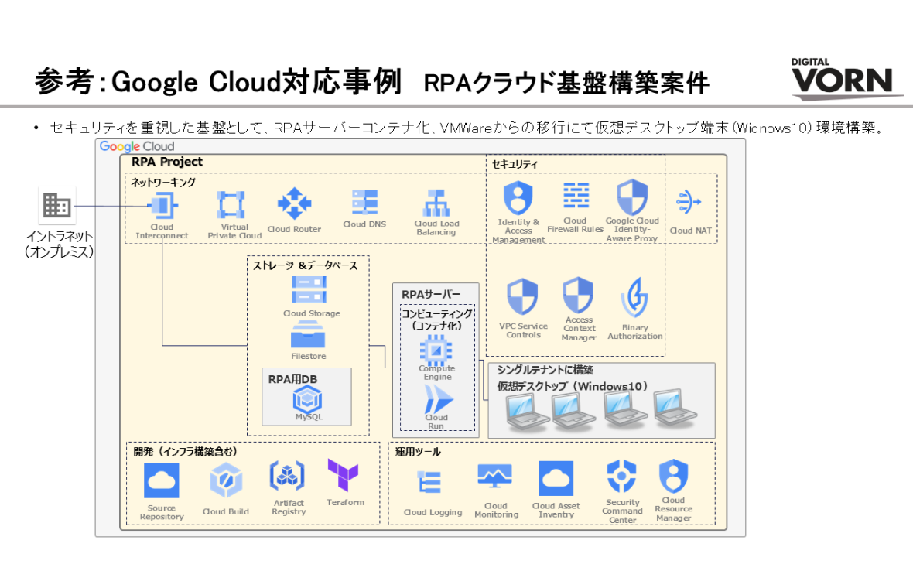The width and height of the screenshot is (913, 588).
Task: Click the Cloud Interconnect icon
Action: point(162,206)
